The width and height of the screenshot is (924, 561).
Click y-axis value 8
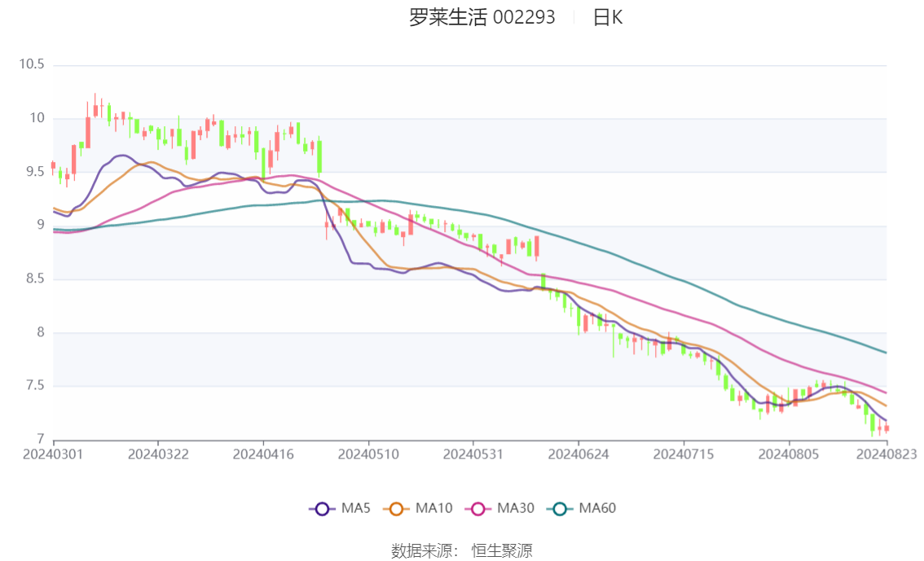41,332
